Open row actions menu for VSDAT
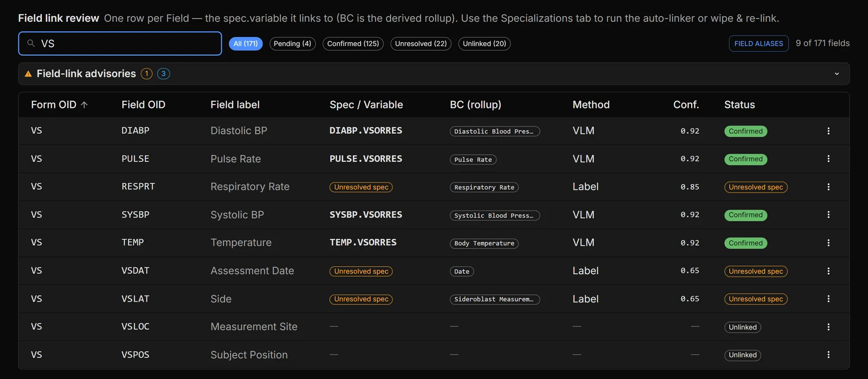Image resolution: width=868 pixels, height=379 pixels. coord(828,271)
